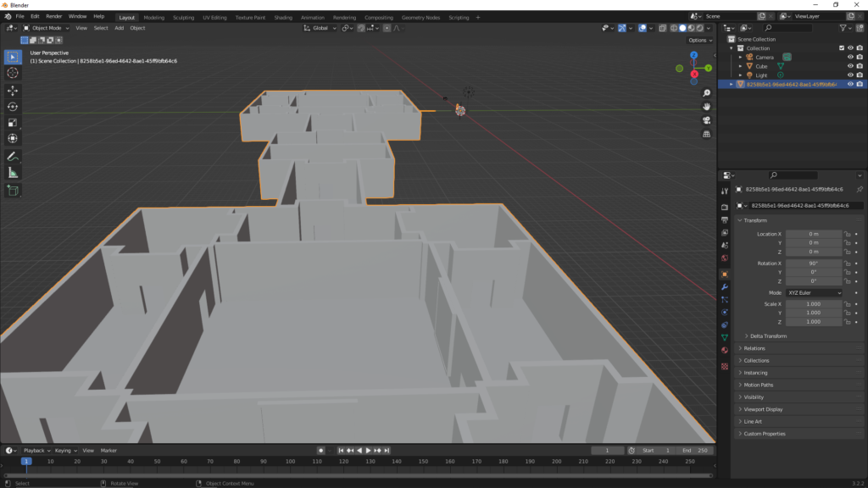Click the Annotate pencil tool
The height and width of the screenshot is (488, 868).
point(13,156)
